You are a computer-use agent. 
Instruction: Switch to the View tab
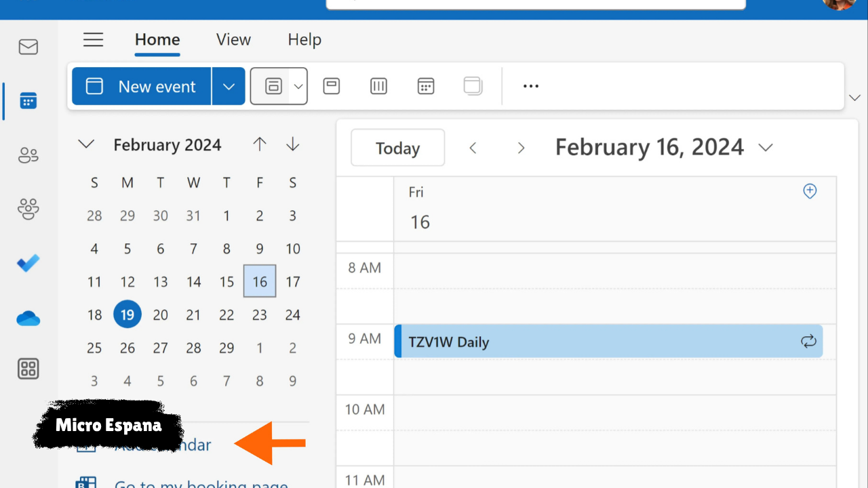click(233, 39)
